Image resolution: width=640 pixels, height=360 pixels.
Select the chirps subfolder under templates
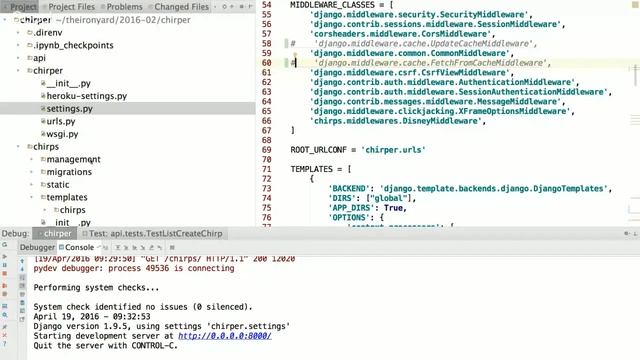[73, 210]
